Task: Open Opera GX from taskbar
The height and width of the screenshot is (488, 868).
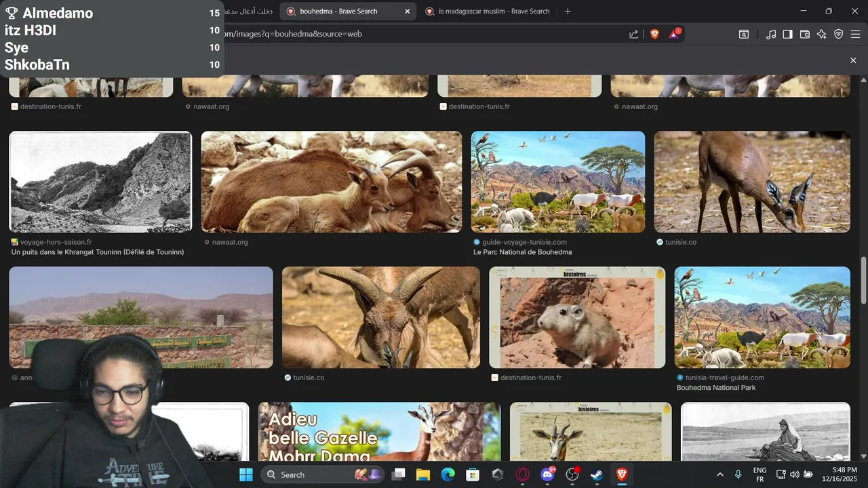Action: click(522, 474)
